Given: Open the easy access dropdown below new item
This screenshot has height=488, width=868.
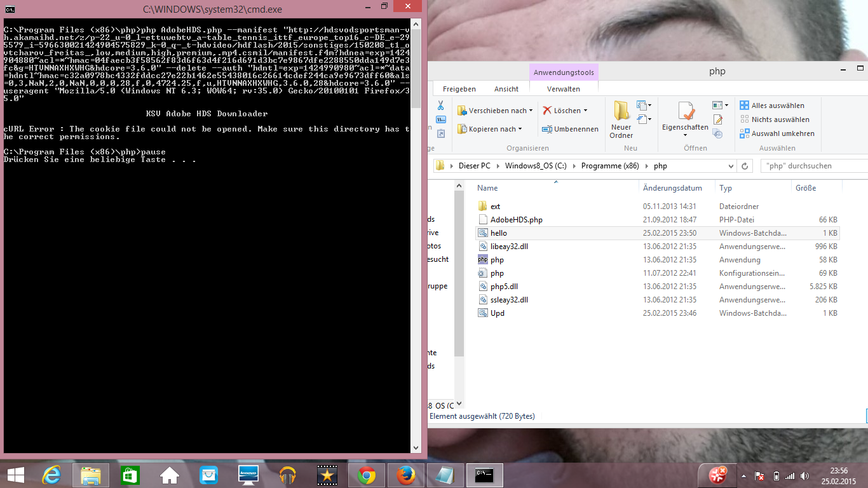Looking at the screenshot, I should pyautogui.click(x=644, y=119).
